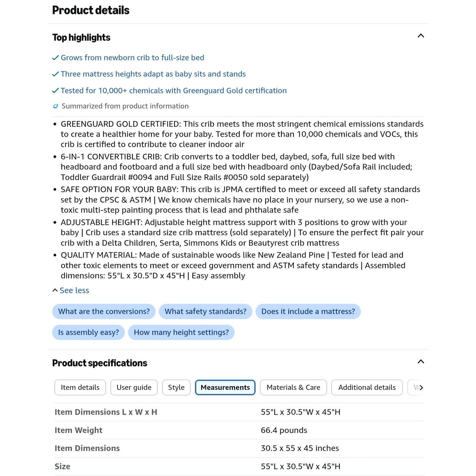Open the Materials & Care tab

(x=293, y=387)
